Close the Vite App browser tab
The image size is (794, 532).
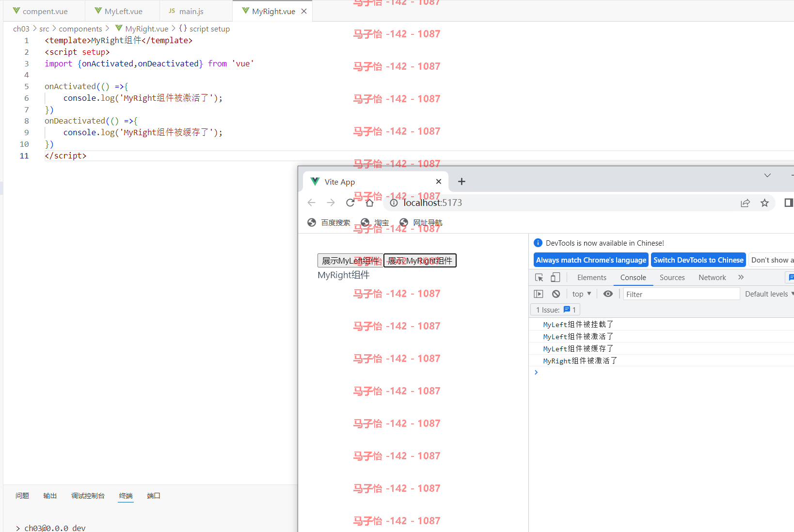coord(439,181)
